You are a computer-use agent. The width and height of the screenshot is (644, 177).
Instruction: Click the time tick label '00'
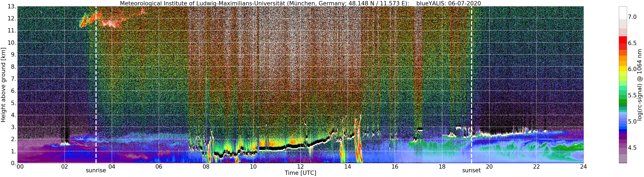pos(20,167)
